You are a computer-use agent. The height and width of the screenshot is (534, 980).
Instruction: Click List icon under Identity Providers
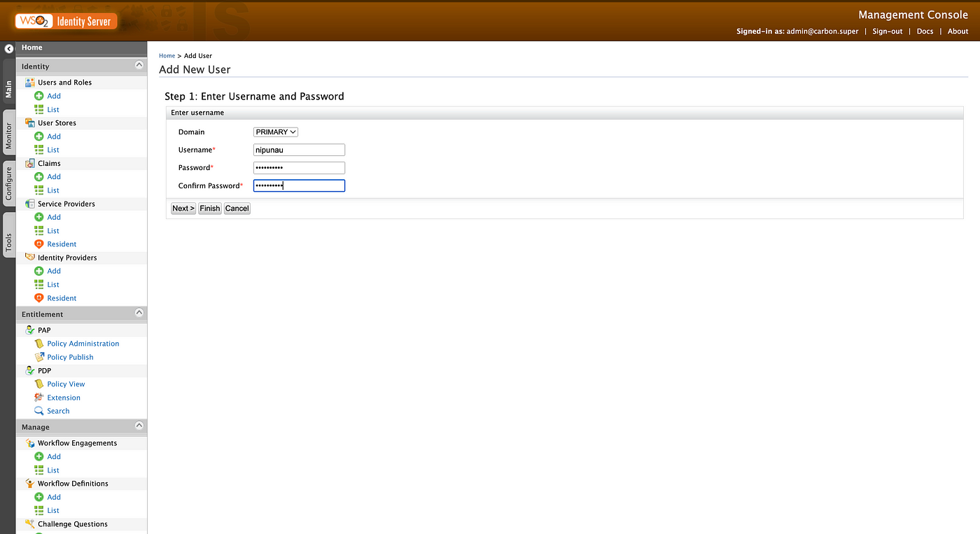pyautogui.click(x=39, y=285)
